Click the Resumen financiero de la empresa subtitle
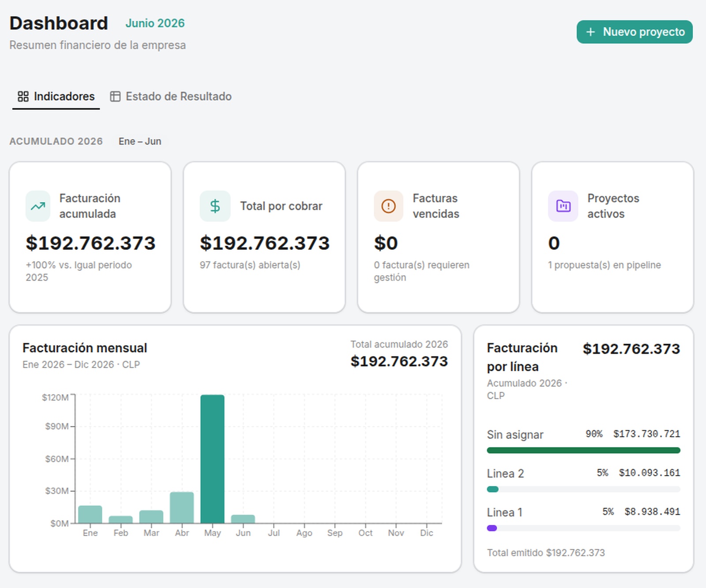This screenshot has height=588, width=706. pos(98,45)
